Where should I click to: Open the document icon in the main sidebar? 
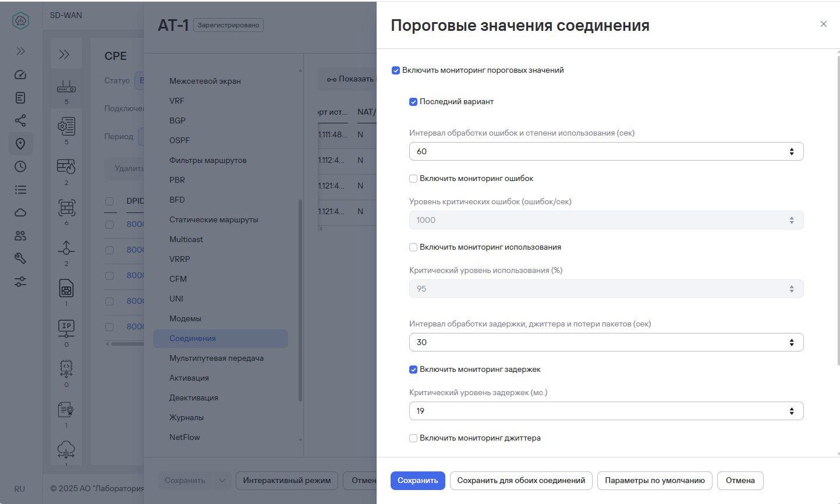tap(20, 98)
